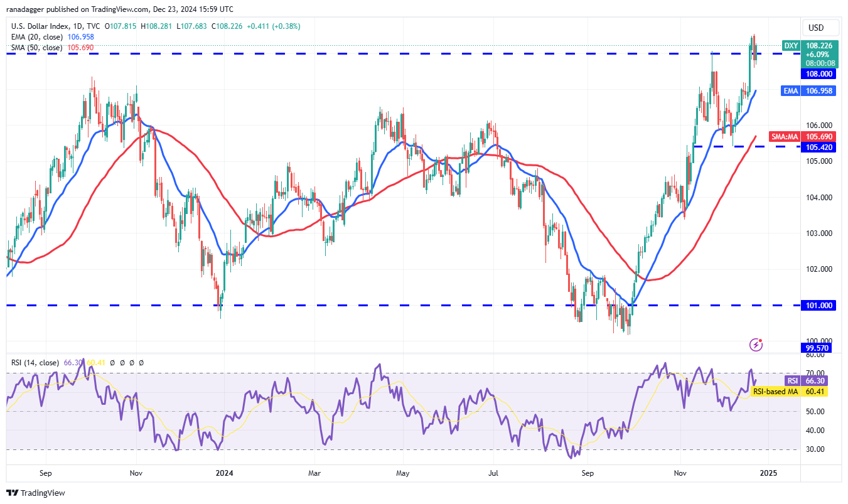The width and height of the screenshot is (848, 504).
Task: Click the open value O107.815
Action: click(x=120, y=26)
